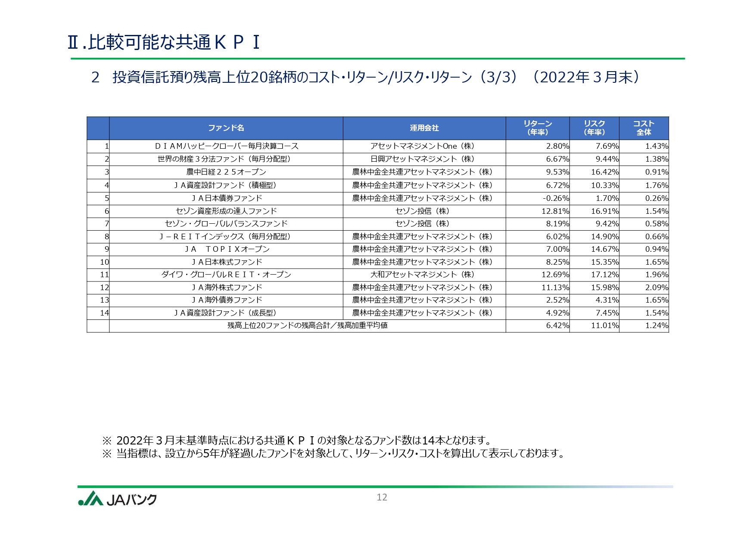Click the heading Ⅱ.比較可能な共通ＫＰＩ

[164, 42]
